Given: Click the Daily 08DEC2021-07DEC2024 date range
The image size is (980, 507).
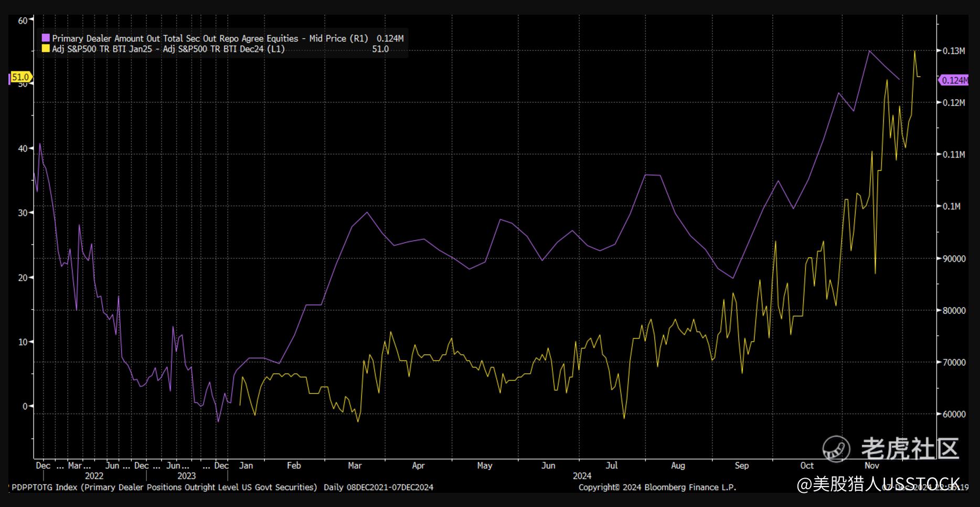Looking at the screenshot, I should pos(378,487).
